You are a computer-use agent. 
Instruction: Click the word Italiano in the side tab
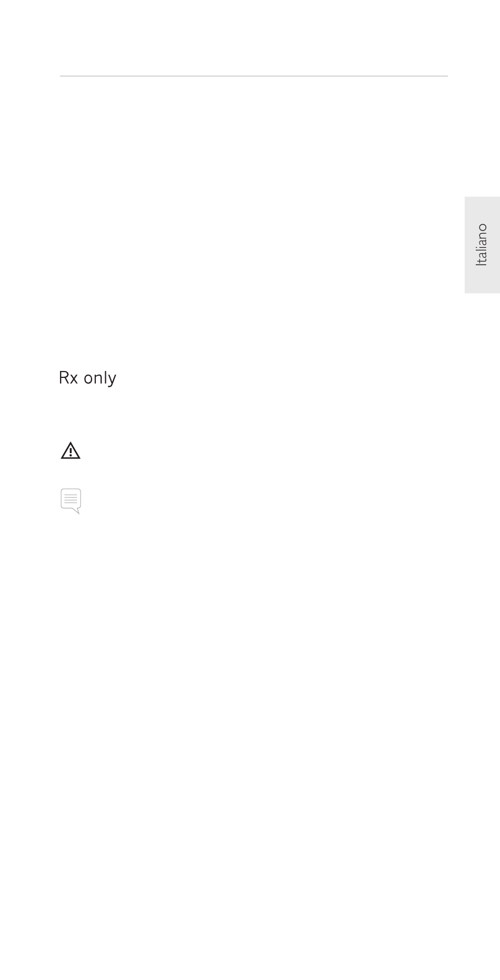(x=482, y=245)
